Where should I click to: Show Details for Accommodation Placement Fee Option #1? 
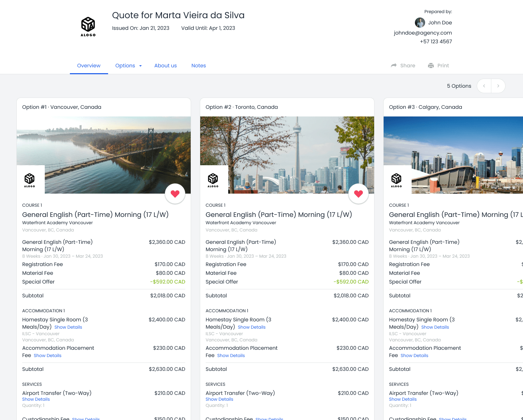[48, 356]
